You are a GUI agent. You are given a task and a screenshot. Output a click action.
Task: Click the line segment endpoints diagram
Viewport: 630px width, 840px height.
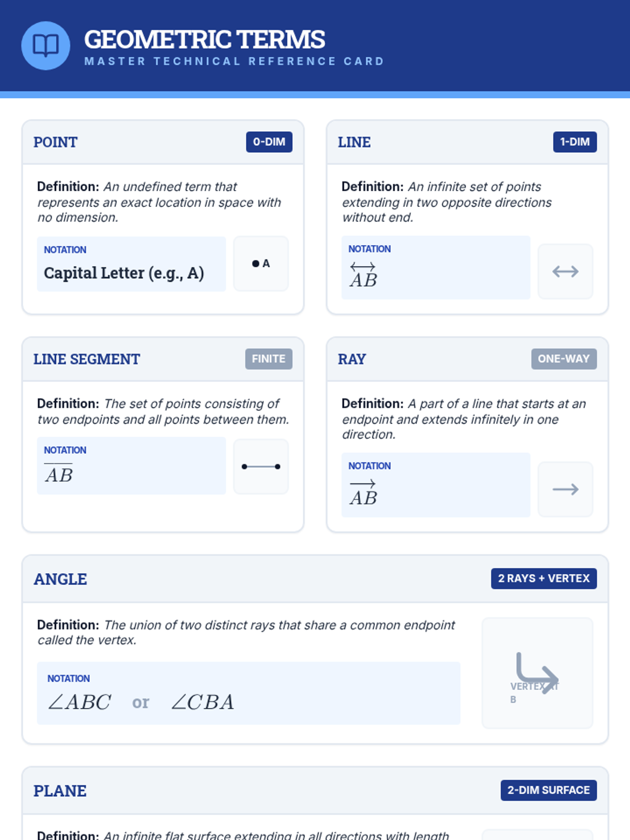pyautogui.click(x=261, y=467)
